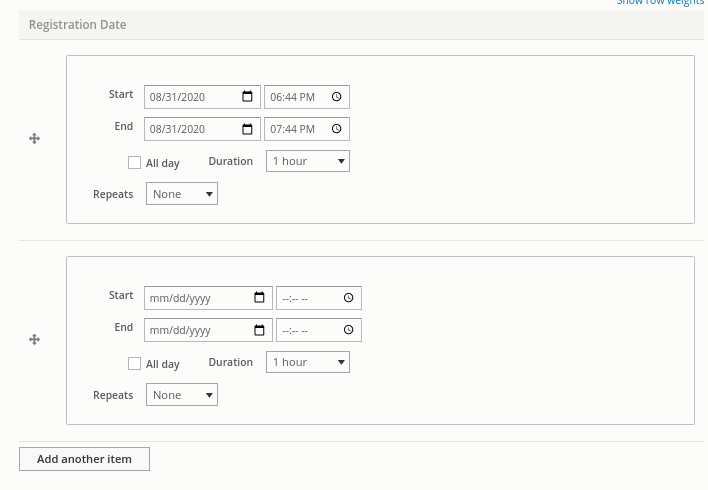Open calendar picker for empty second Start date
This screenshot has width=708, height=490.
(259, 297)
